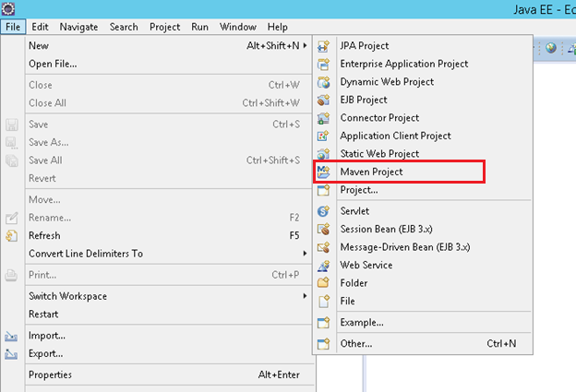Click the Refresh icon in File menu
The image size is (576, 392).
pyautogui.click(x=12, y=235)
